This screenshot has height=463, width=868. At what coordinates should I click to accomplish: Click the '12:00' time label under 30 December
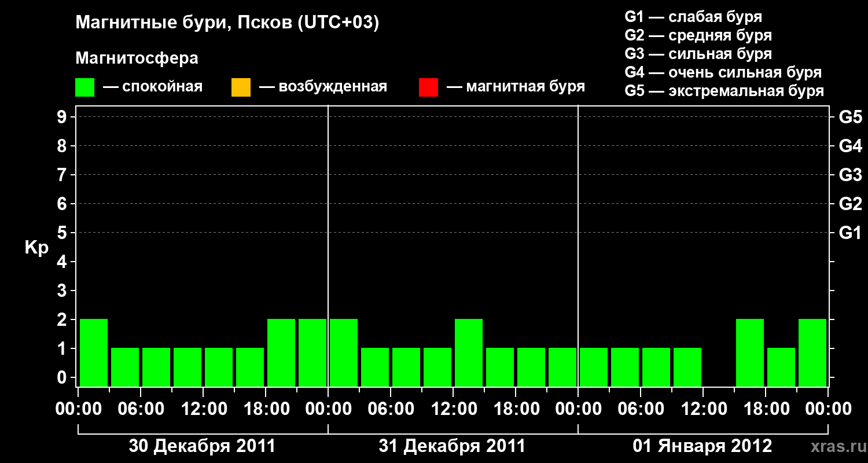[203, 409]
